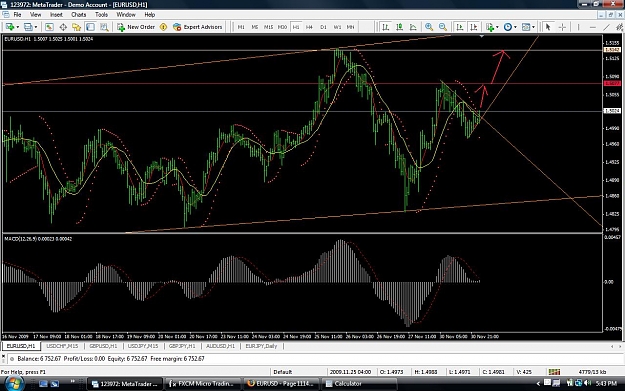The image size is (625, 391).
Task: Switch chart to M15 timeframe
Action: click(268, 27)
